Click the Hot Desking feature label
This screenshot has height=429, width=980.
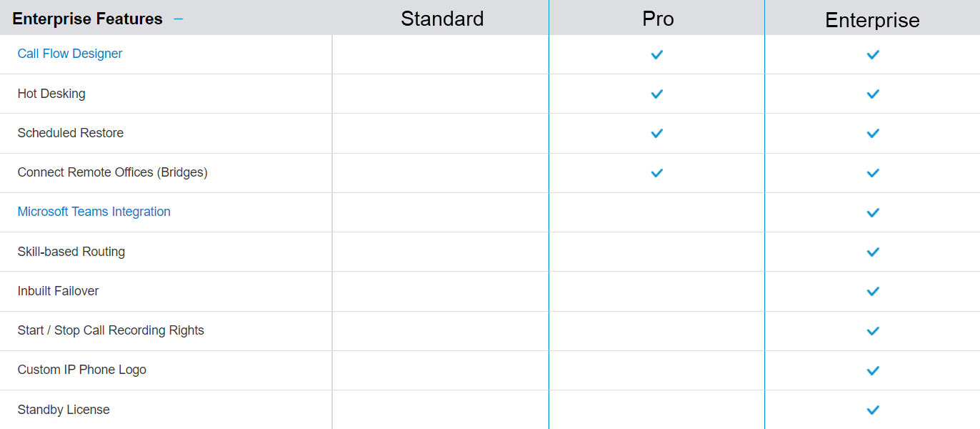[51, 94]
